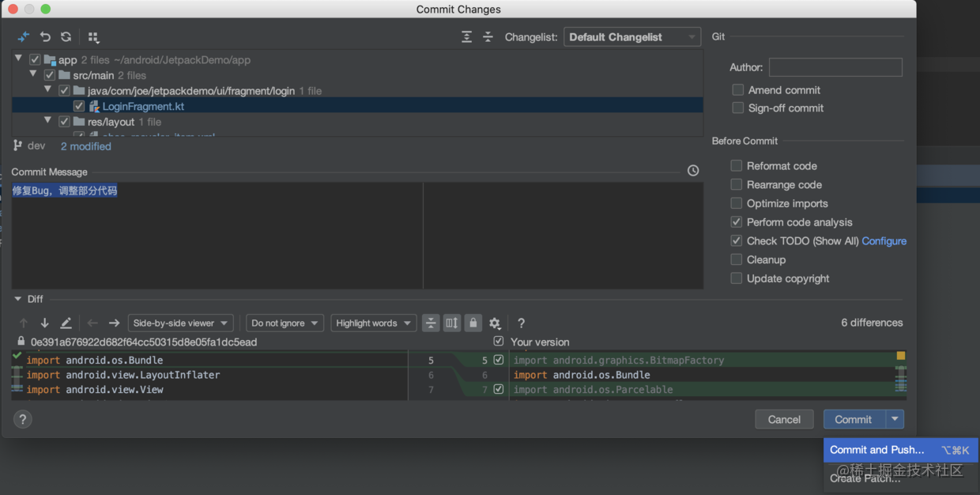
Task: Open the Group By icon menu
Action: tap(93, 37)
